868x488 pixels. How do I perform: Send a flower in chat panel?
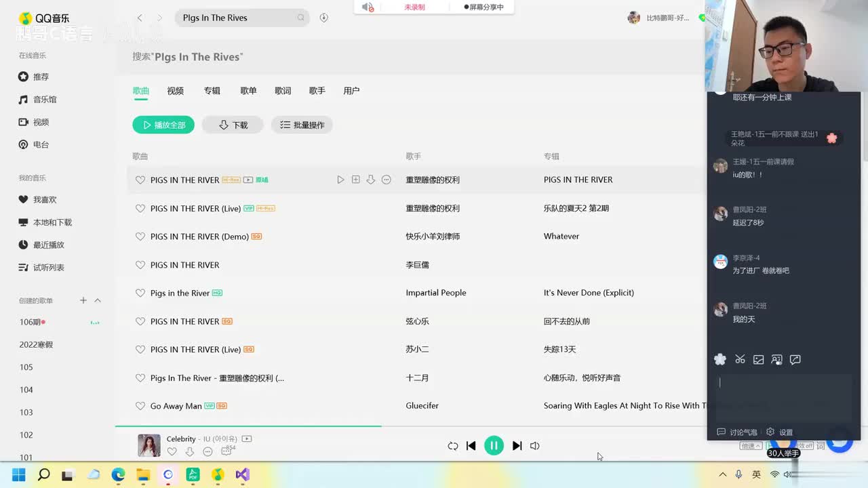point(720,359)
